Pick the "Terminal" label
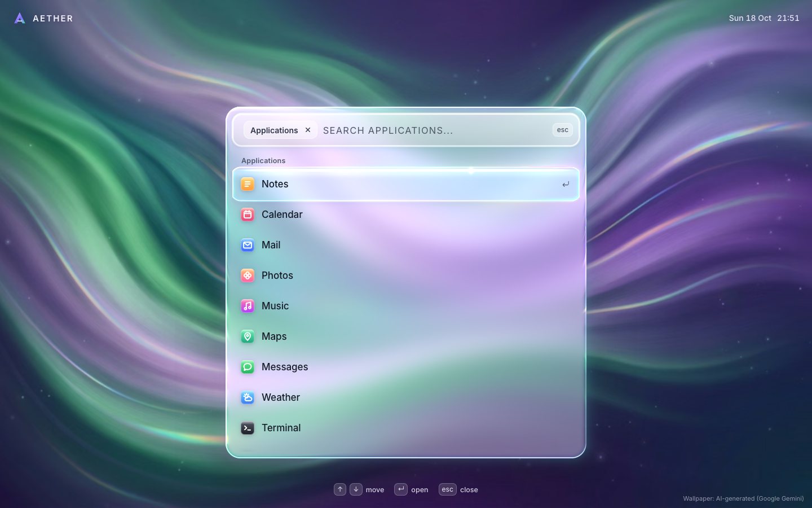Screen dimensions: 812x508 click(281, 428)
